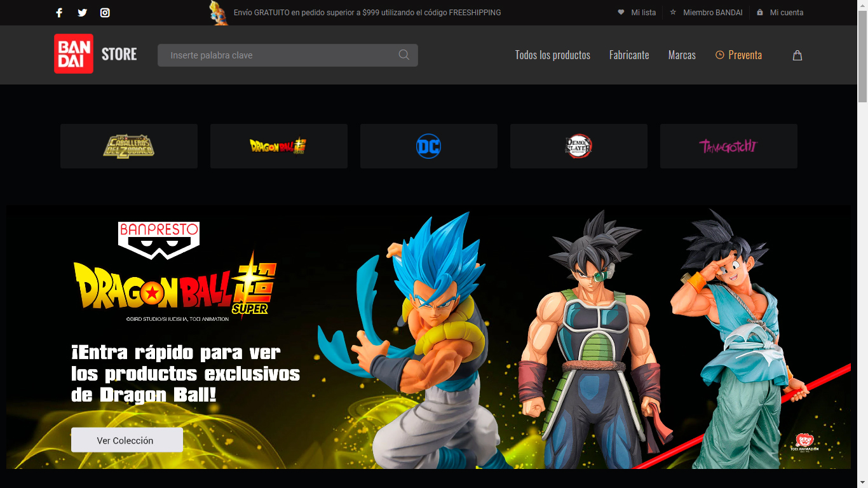Choose the Demon Slayer brand tile
868x488 pixels.
pyautogui.click(x=578, y=146)
